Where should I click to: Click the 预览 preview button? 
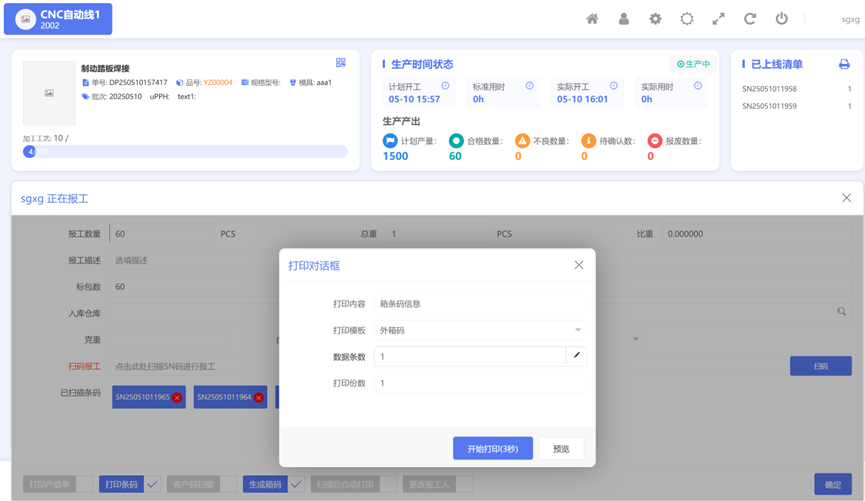point(561,449)
